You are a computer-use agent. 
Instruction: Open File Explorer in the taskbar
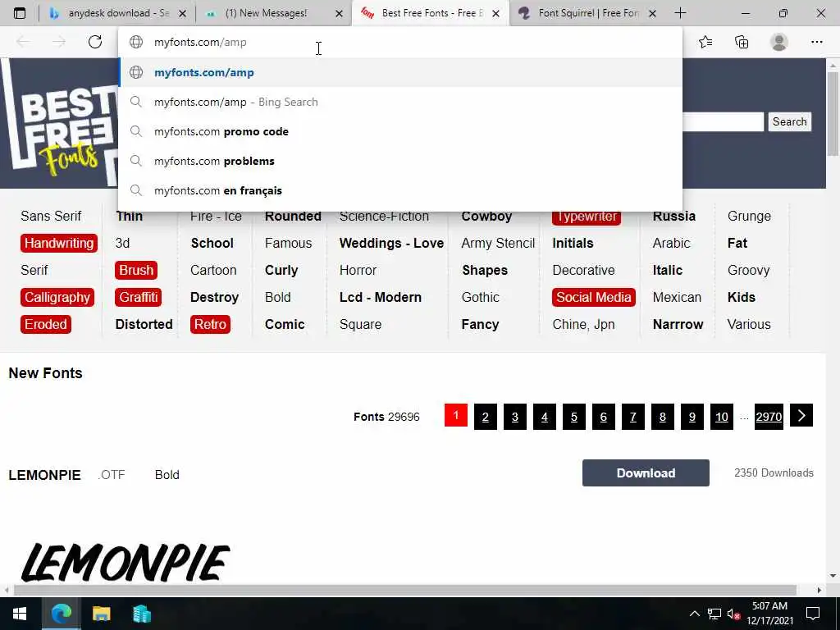[101, 614]
